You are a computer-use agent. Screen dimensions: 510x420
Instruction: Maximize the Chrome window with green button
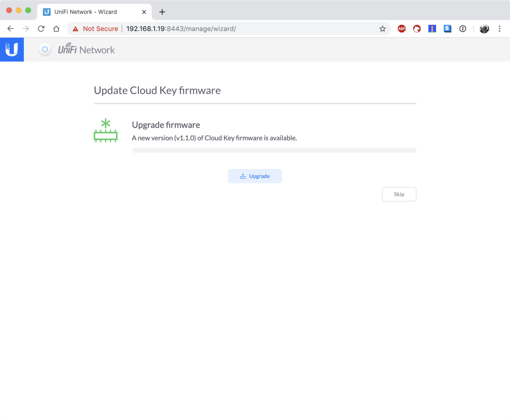click(28, 10)
